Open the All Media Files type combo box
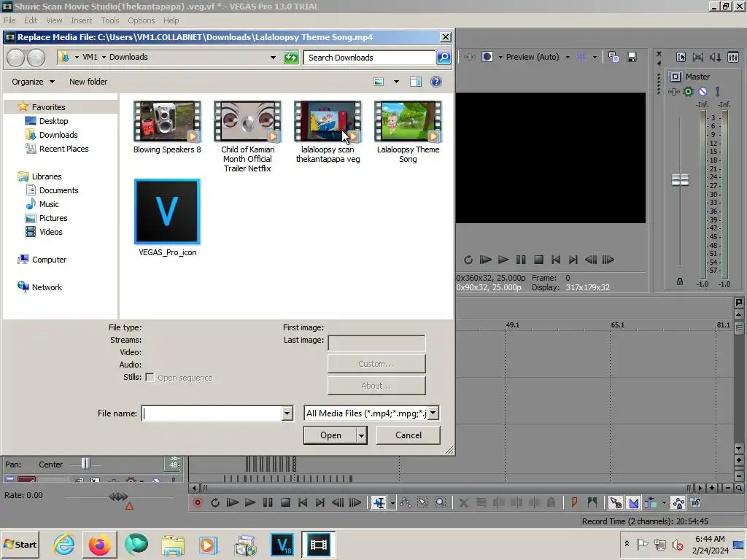This screenshot has width=747, height=560. 371,413
